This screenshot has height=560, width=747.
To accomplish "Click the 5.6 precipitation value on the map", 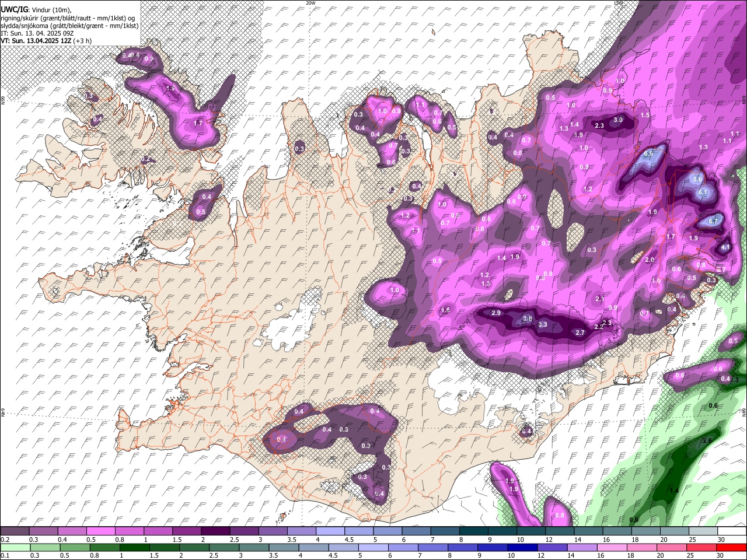I will point(697,180).
